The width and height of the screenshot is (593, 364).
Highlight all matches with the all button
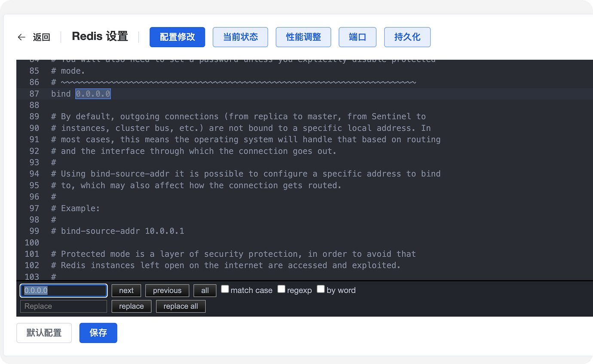[x=205, y=290]
